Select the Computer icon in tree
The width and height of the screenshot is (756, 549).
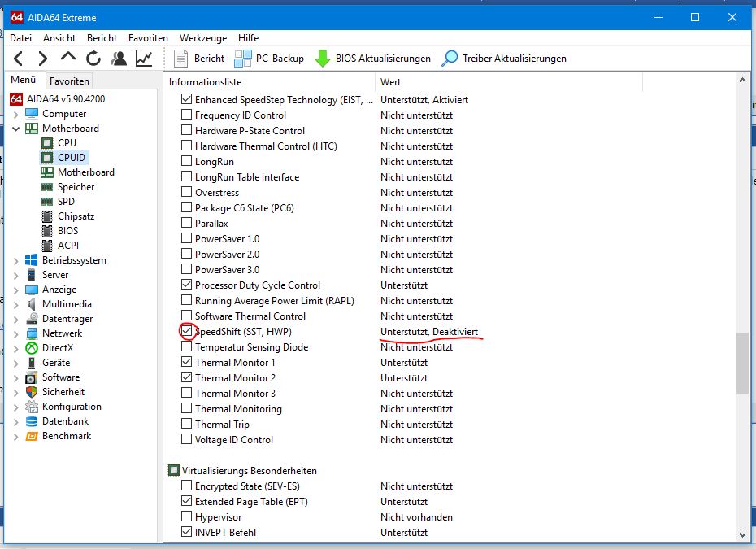pos(32,114)
